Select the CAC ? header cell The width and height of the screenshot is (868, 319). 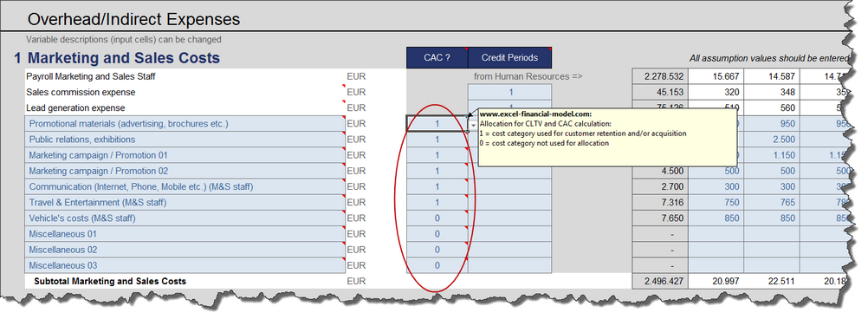(437, 57)
